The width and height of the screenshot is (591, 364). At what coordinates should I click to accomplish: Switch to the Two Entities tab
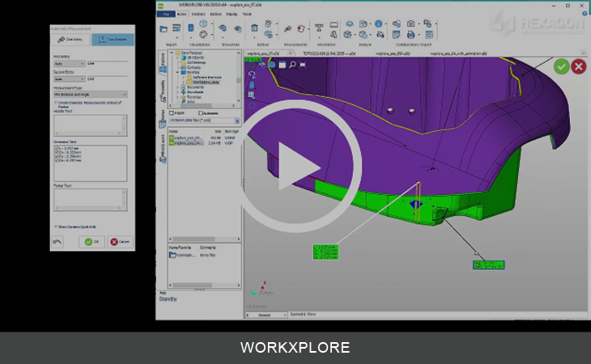coord(113,40)
